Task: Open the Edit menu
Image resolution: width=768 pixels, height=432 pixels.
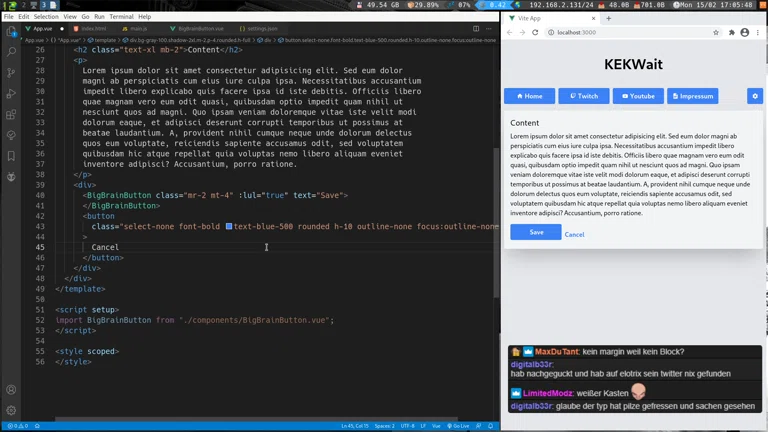Action: 24,17
